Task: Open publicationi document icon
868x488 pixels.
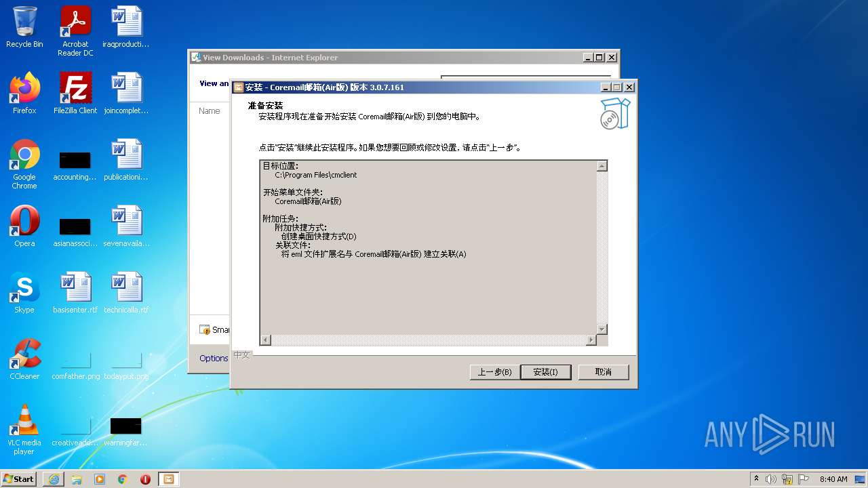Action: (x=126, y=160)
